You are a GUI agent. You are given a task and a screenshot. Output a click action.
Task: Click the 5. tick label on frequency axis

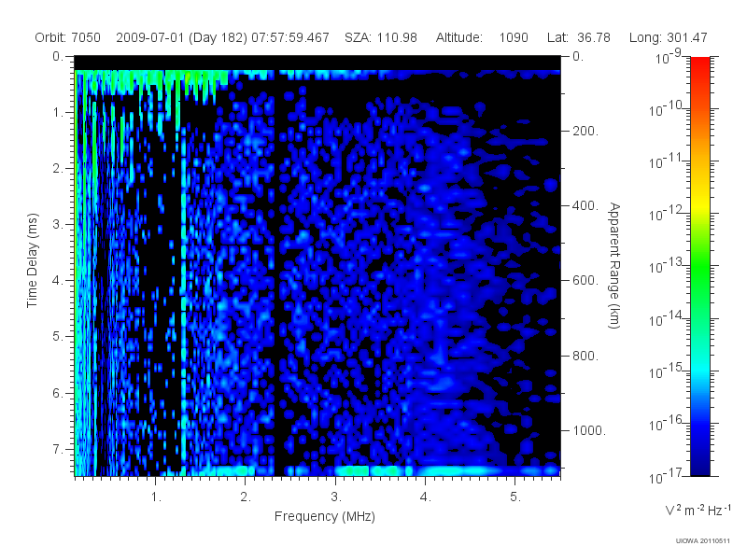tap(515, 497)
